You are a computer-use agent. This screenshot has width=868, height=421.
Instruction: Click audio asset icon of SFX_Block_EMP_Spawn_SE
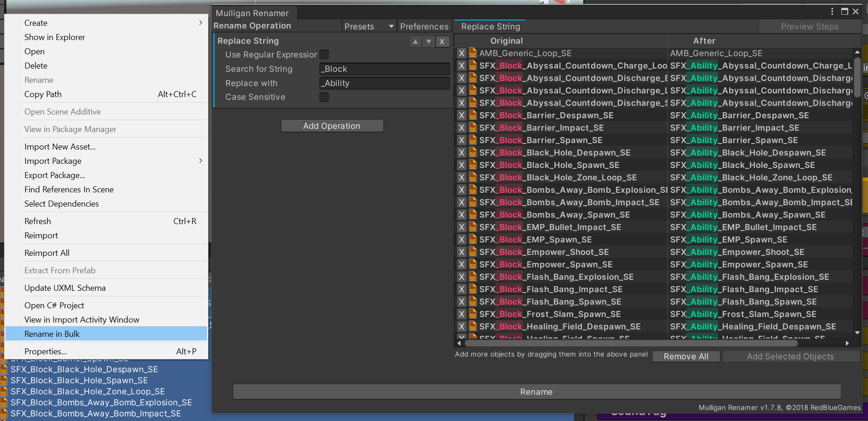tap(473, 240)
